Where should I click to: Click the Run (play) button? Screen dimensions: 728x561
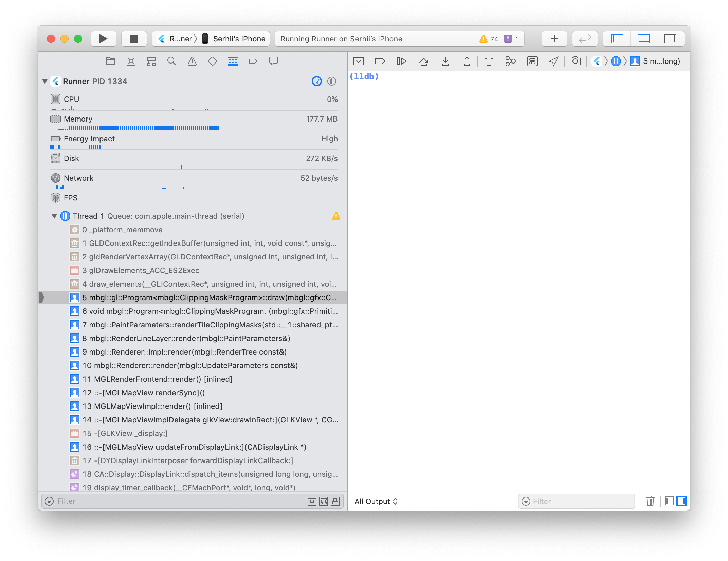click(x=104, y=39)
